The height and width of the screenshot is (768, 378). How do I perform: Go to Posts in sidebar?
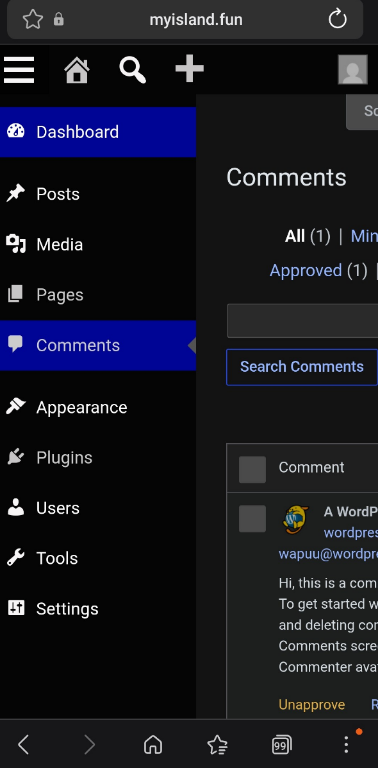tap(98, 194)
